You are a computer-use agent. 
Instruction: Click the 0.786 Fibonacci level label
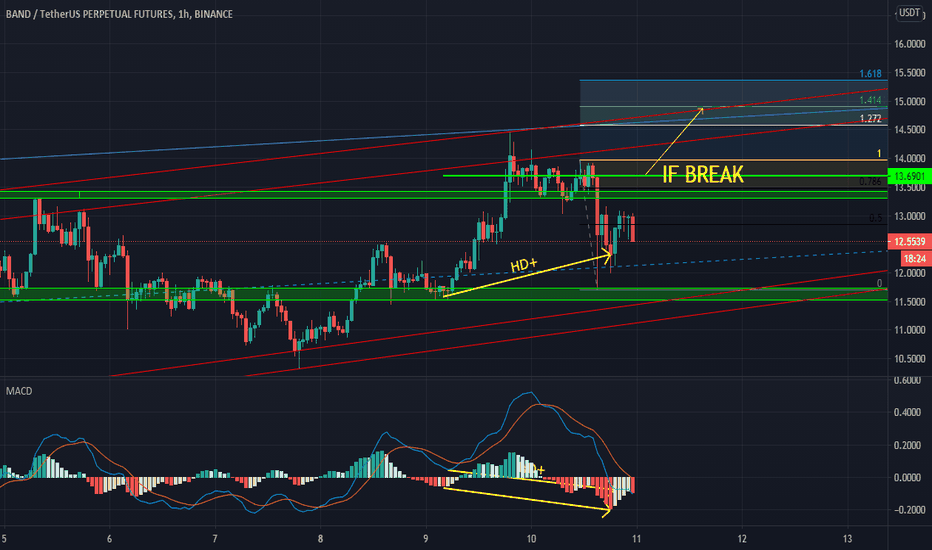coord(870,182)
